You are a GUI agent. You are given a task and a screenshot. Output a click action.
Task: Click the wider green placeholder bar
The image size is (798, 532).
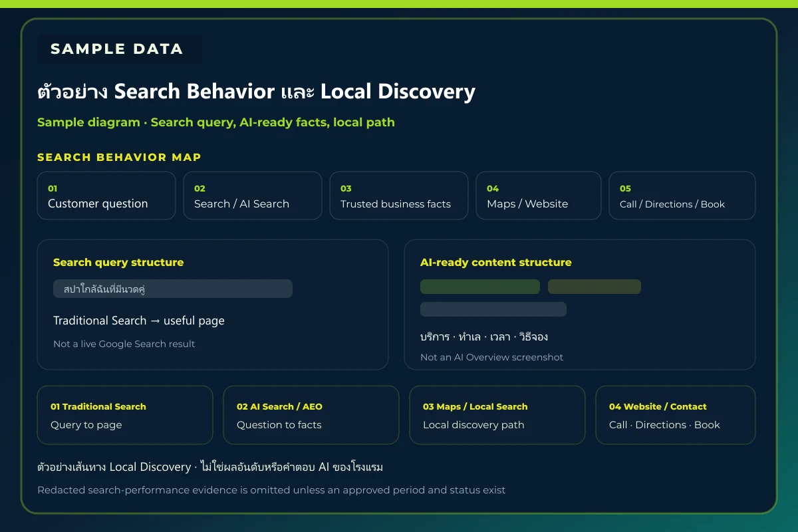tap(480, 287)
